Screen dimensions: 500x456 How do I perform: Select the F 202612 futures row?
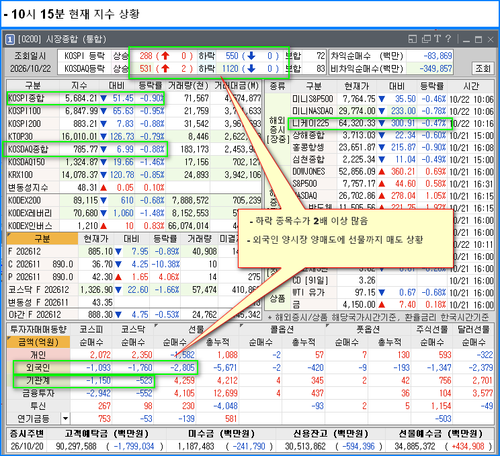point(134,251)
